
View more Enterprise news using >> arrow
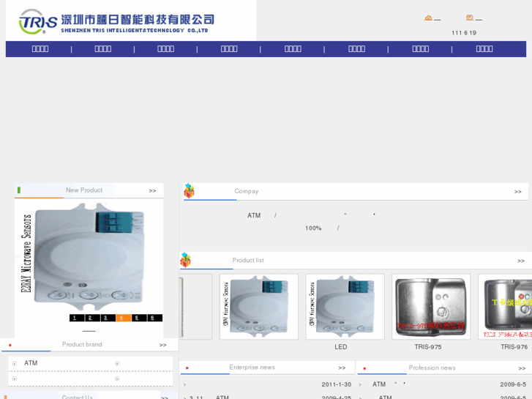click(x=342, y=368)
